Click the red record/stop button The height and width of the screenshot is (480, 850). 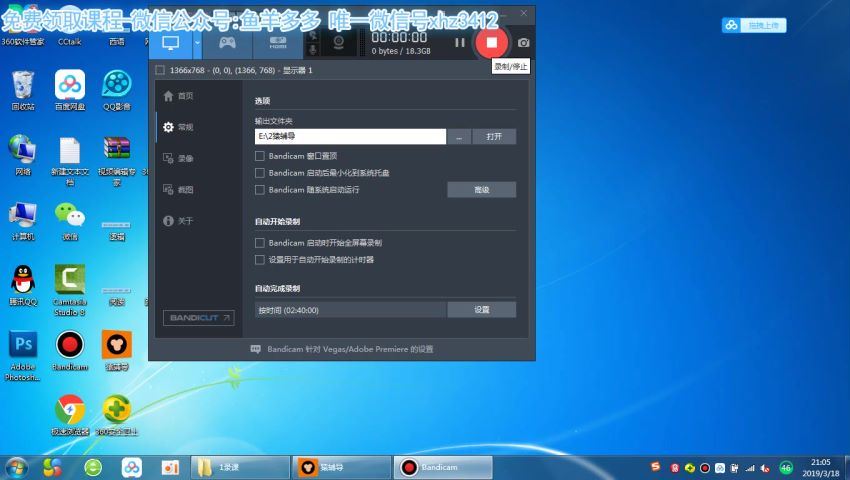tap(491, 42)
